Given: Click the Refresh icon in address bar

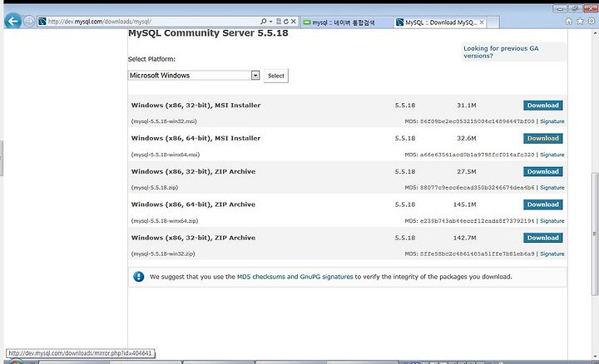Looking at the screenshot, I should (285, 22).
